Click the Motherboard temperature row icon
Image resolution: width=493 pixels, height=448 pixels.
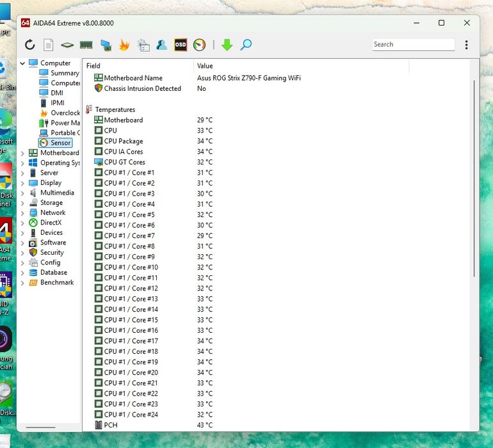(99, 120)
